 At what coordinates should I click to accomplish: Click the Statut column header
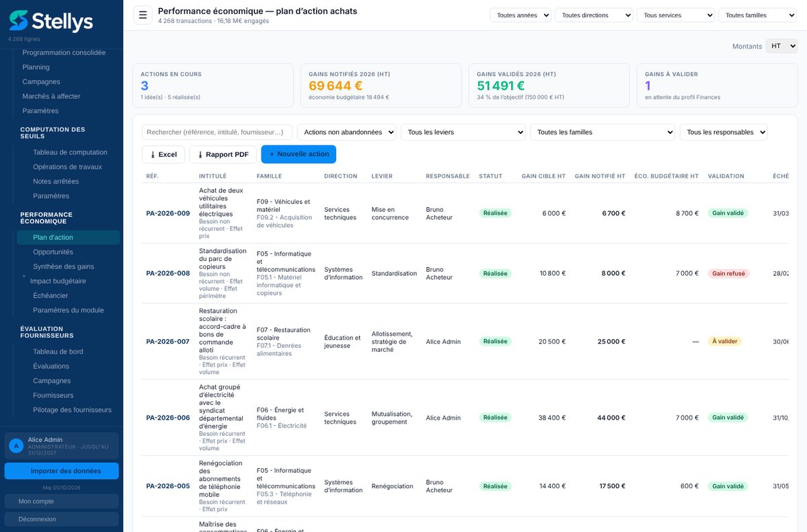point(490,176)
